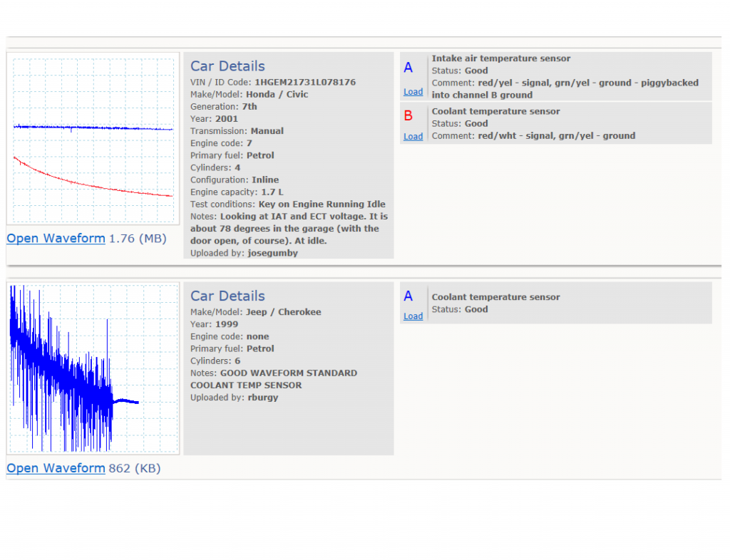The width and height of the screenshot is (730, 560).
Task: Select the red channel B letter
Action: pos(408,116)
